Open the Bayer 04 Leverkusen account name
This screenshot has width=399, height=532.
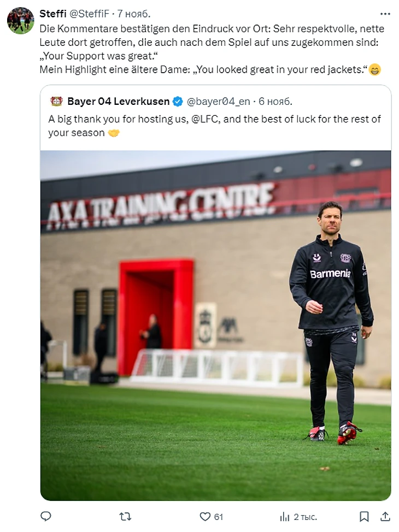(x=119, y=101)
